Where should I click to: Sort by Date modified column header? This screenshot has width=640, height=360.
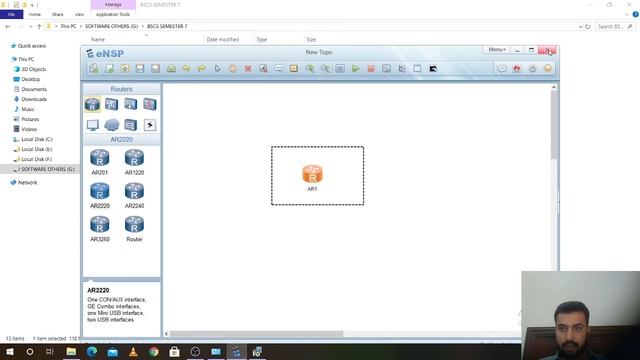point(222,40)
